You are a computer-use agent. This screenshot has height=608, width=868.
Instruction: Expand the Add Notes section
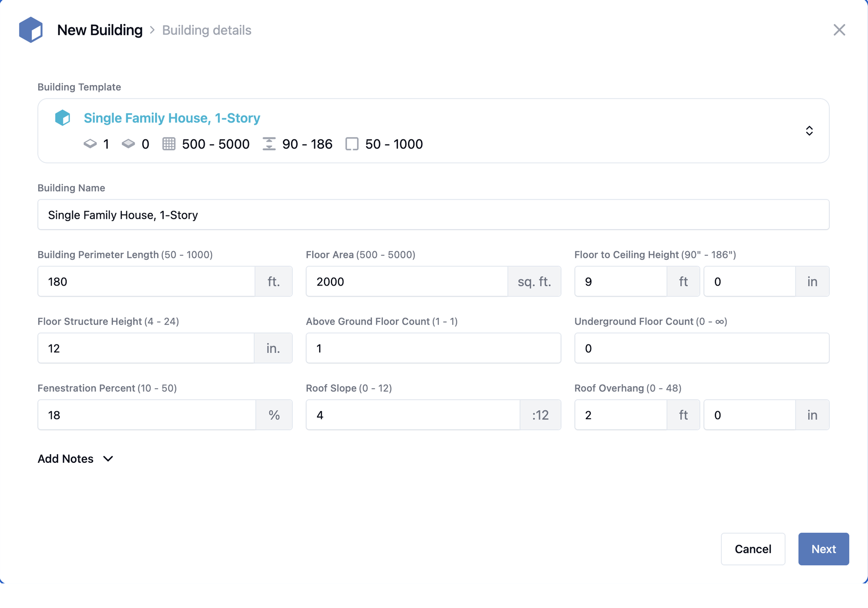[76, 459]
